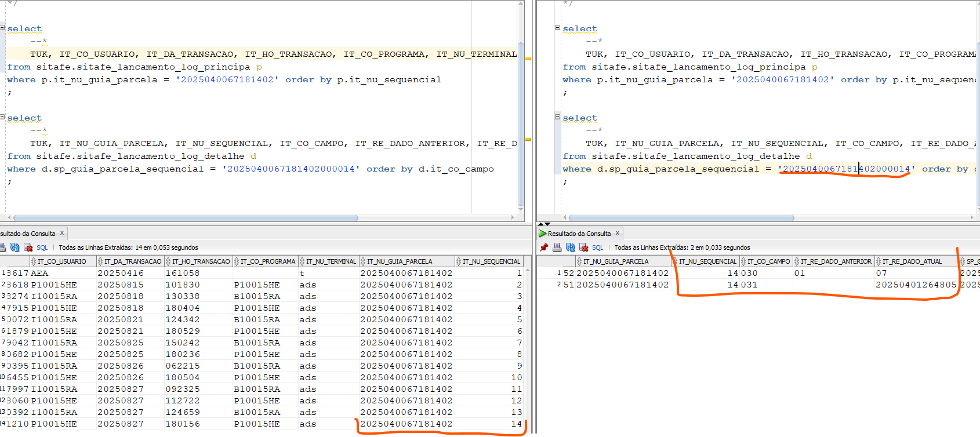
Task: Click the print icon in right result toolbar
Action: tap(557, 247)
